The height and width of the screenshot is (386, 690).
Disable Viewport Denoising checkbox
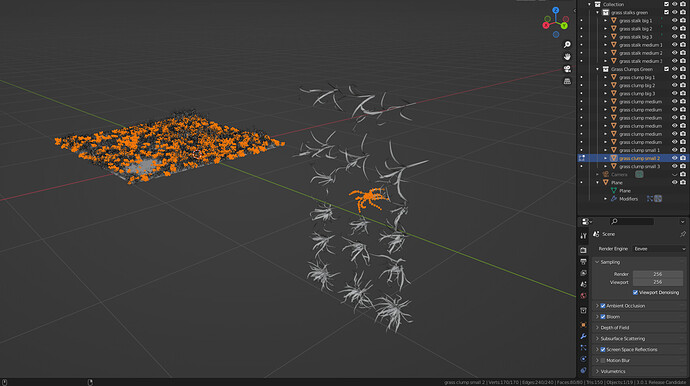(x=635, y=292)
